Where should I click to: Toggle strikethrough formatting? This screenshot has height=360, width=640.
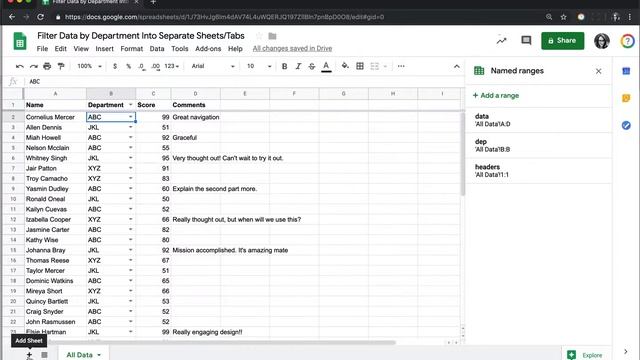click(x=312, y=66)
